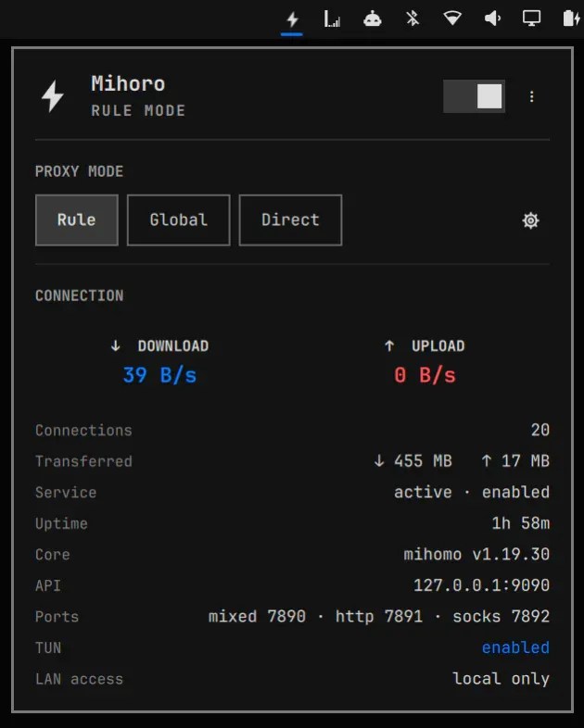Click the 39 B/s download speed
The image size is (584, 728).
(159, 375)
